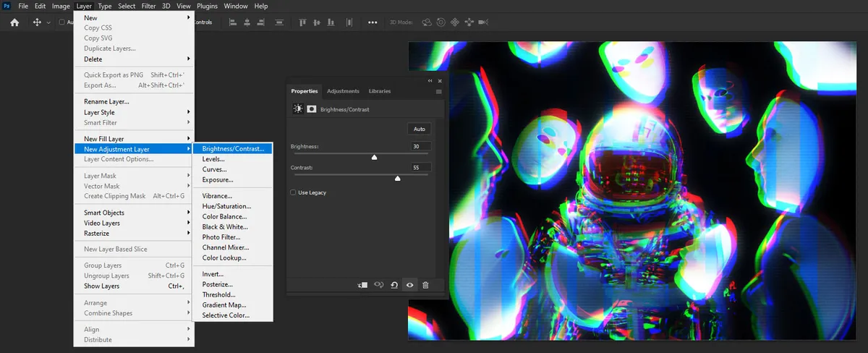Toggle adjustment layer visibility eye icon

tap(409, 285)
